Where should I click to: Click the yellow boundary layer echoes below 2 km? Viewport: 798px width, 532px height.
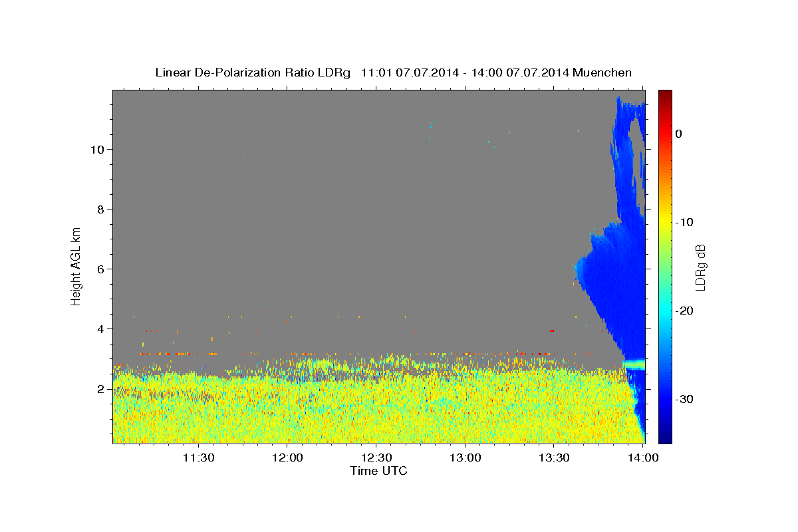(372, 409)
